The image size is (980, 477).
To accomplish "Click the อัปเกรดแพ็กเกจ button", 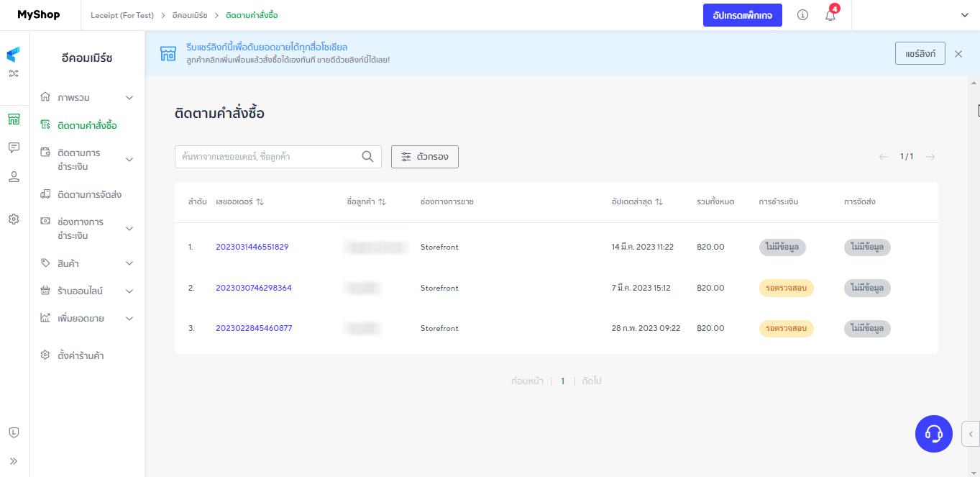I will point(743,15).
